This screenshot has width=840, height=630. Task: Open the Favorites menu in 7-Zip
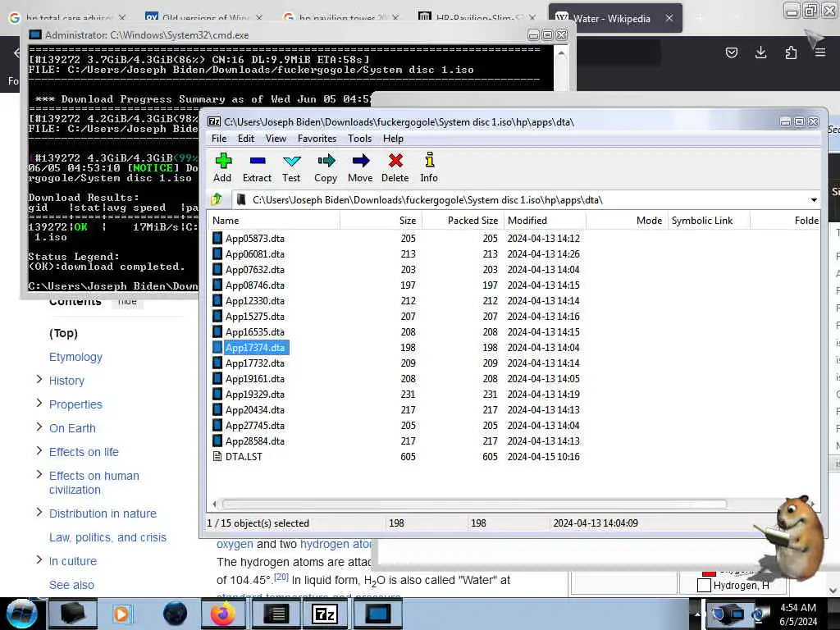pyautogui.click(x=317, y=139)
